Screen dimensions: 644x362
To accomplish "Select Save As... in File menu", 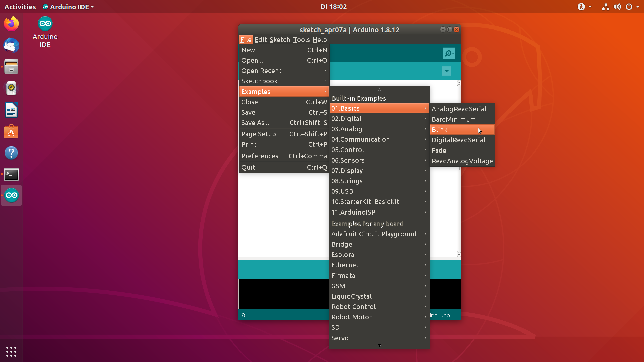I will click(x=284, y=123).
